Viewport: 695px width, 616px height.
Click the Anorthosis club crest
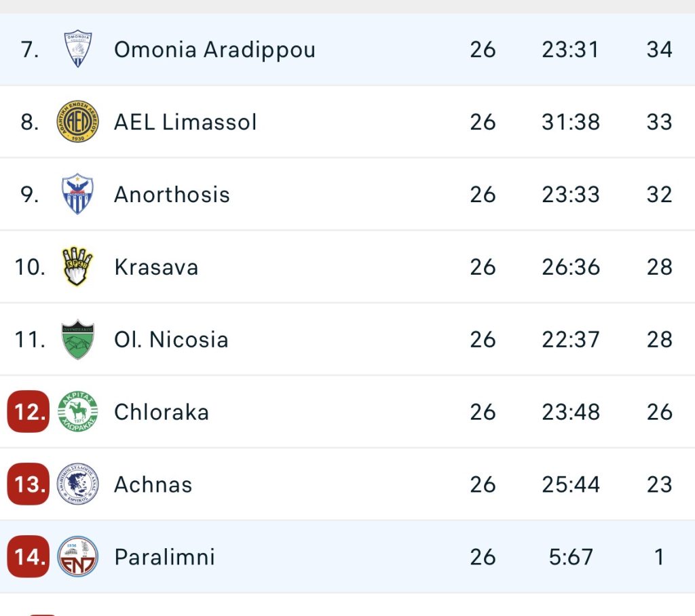[x=77, y=194]
